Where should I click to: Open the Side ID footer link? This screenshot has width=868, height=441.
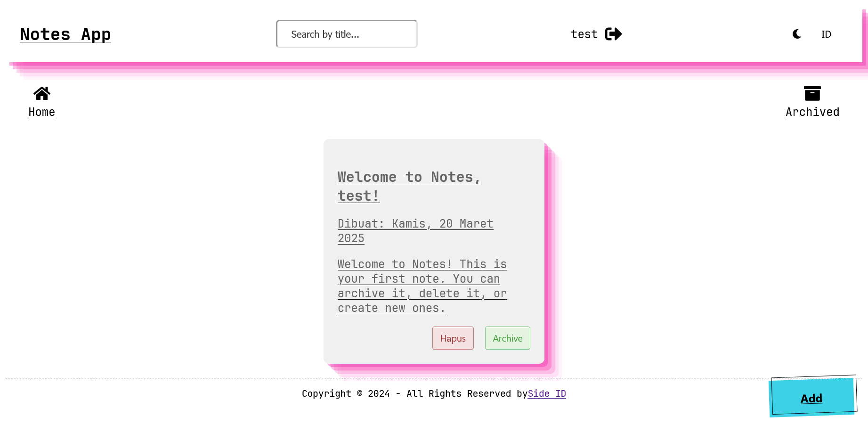[547, 394]
